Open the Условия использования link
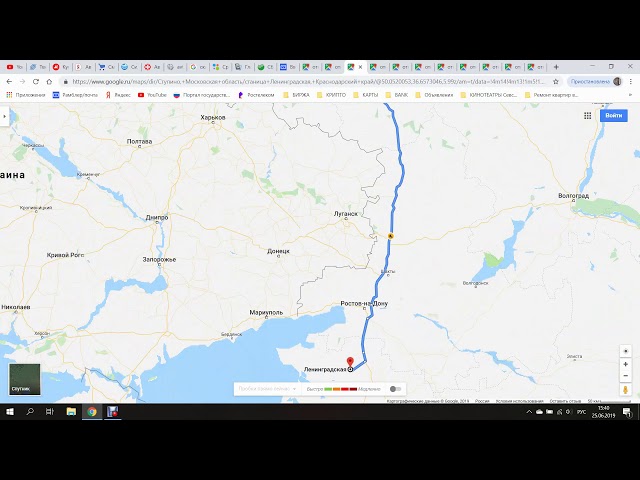 [519, 401]
